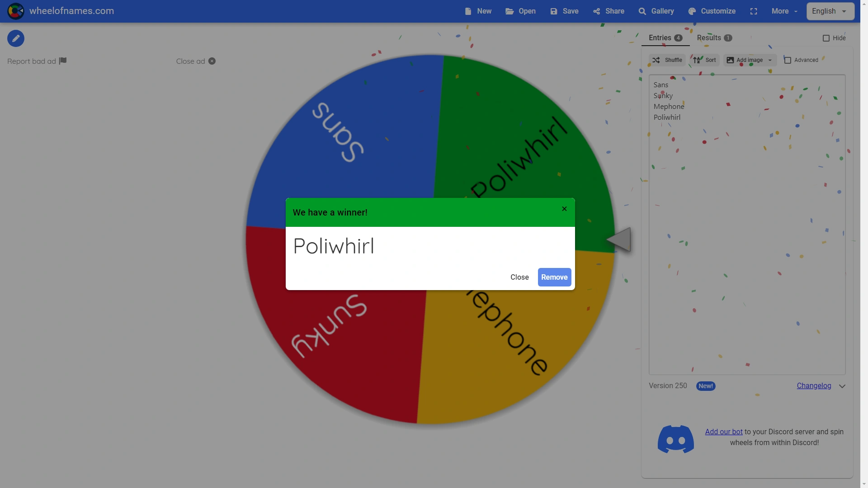Dismiss winner dialog with X
Screen dimensions: 868x488
[564, 209]
